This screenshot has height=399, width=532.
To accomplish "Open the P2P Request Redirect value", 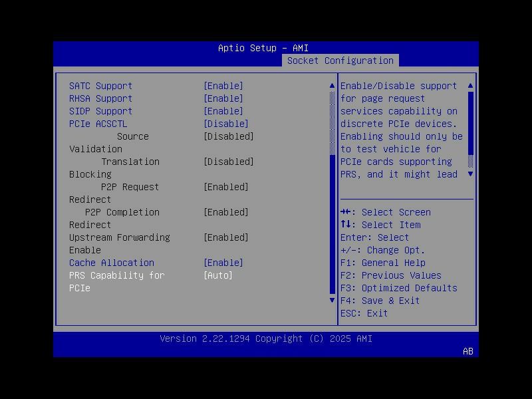I will tap(227, 186).
